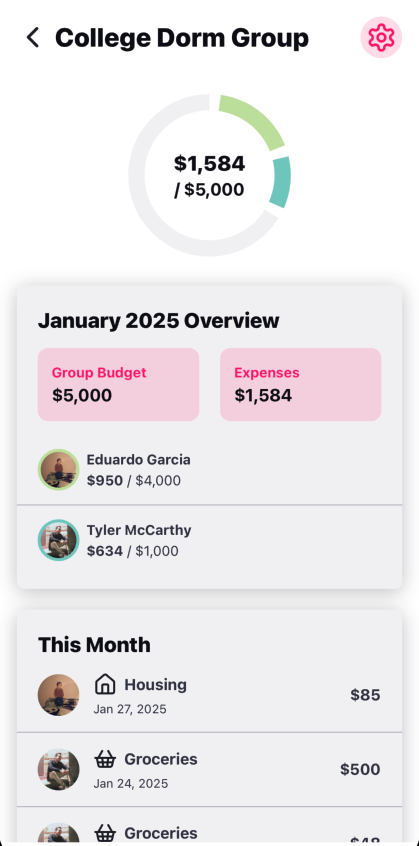Select Tyler McCarthy's teal-ringed avatar
Image resolution: width=419 pixels, height=846 pixels.
(58, 540)
